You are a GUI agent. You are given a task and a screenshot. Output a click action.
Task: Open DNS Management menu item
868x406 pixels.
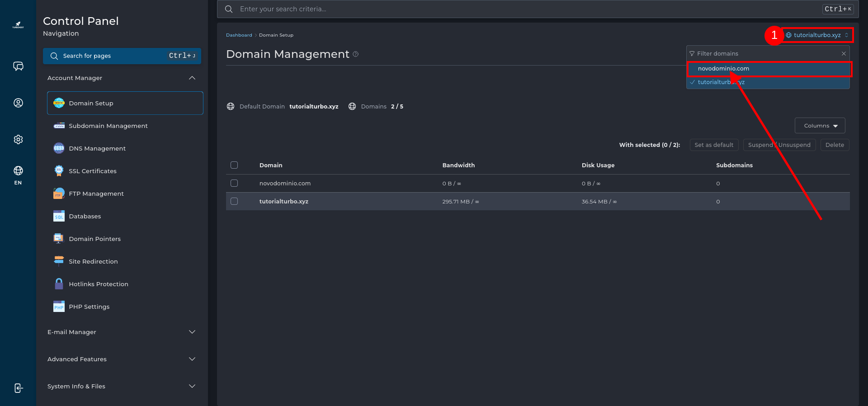pos(97,148)
